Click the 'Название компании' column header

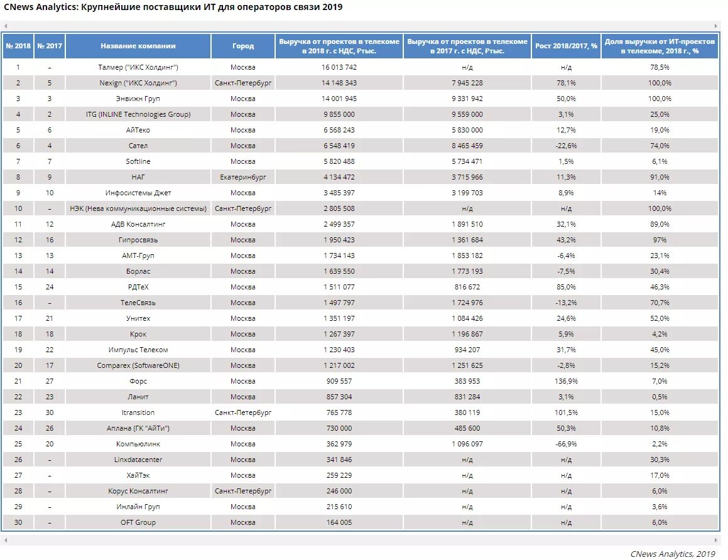[x=138, y=46]
